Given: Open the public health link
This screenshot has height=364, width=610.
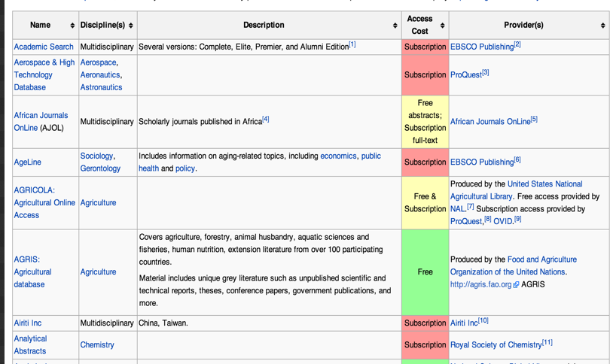Looking at the screenshot, I should [x=260, y=162].
